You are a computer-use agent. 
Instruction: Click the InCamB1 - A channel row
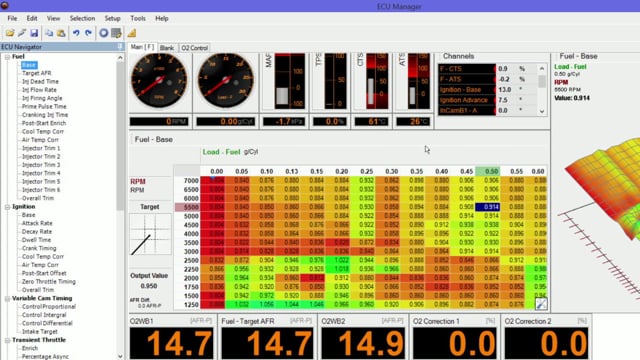tap(487, 110)
